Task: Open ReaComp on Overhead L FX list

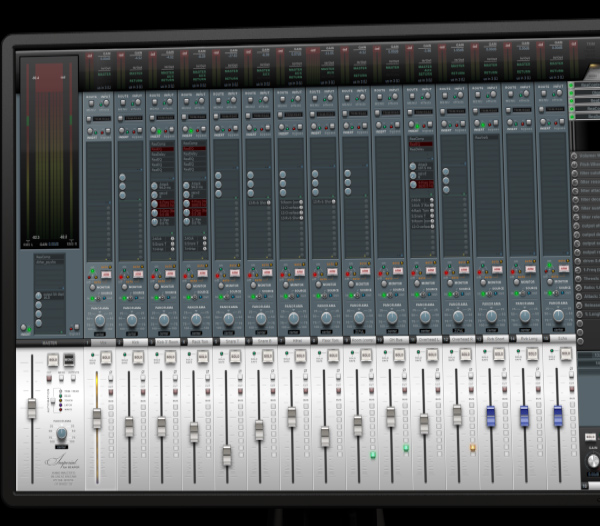Action: tap(421, 139)
